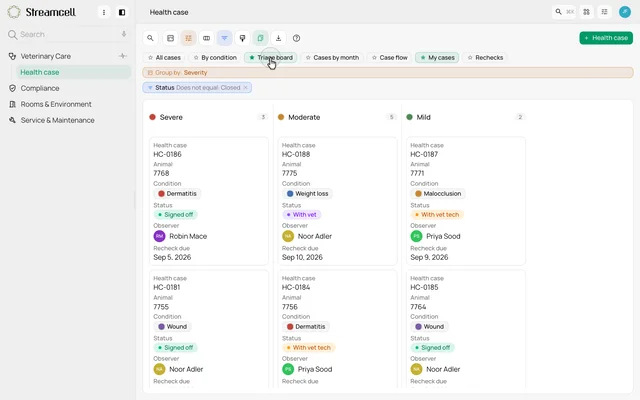The width and height of the screenshot is (640, 400).
Task: Click the Mild column header
Action: tap(465, 117)
